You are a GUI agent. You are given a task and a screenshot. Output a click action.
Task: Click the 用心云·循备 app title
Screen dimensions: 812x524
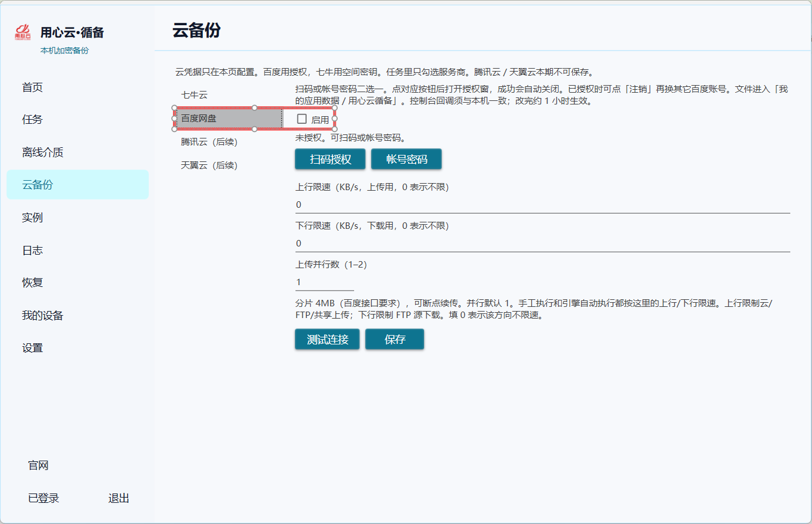click(72, 32)
